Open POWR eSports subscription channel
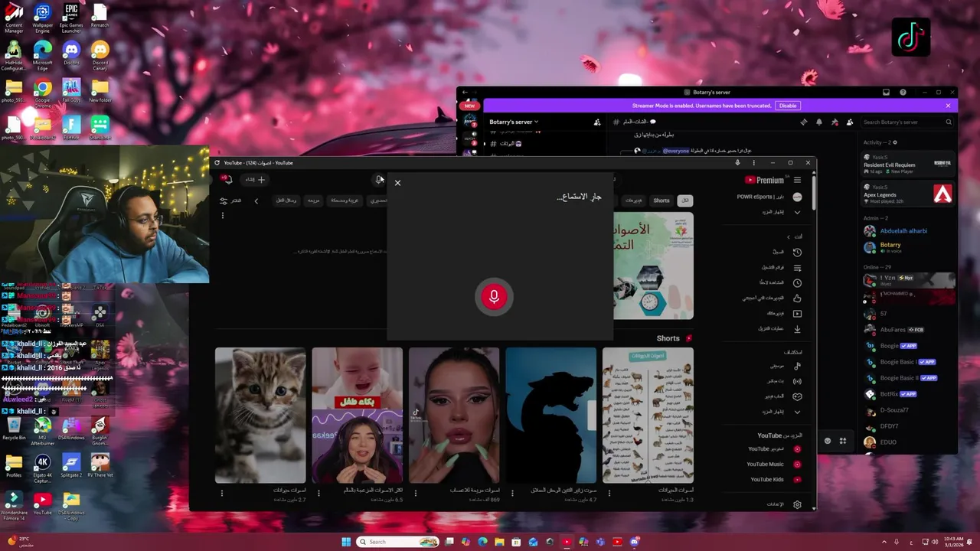980x551 pixels. coord(769,197)
